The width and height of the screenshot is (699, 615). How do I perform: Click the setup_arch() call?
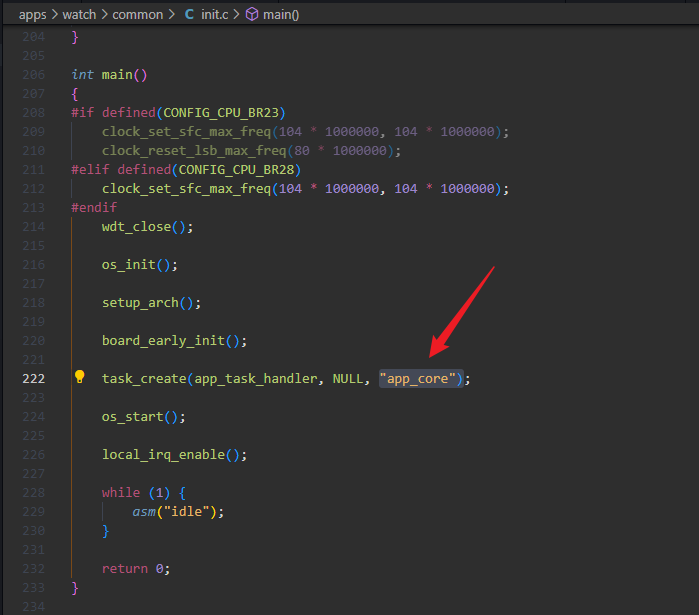151,303
